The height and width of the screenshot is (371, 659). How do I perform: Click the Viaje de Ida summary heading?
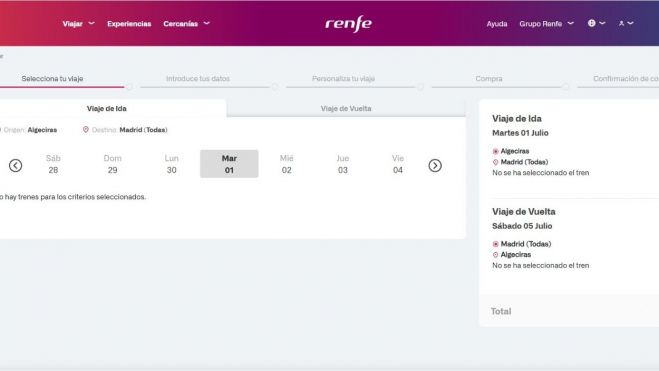[517, 118]
